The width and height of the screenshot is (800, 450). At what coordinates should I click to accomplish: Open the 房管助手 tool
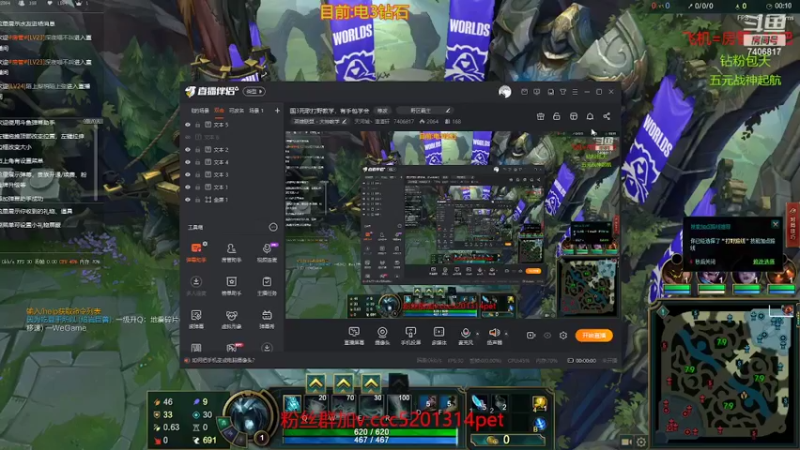(x=231, y=252)
